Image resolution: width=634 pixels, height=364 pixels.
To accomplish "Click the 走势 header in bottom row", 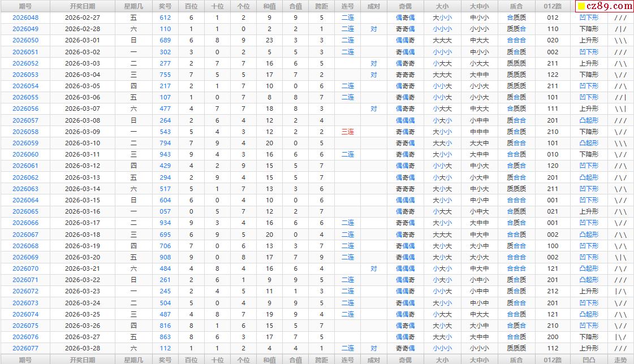I will click(620, 359).
